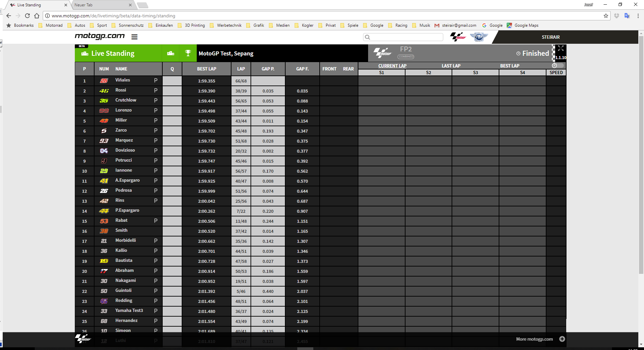
Task: Click the podium standings icon button
Action: (x=171, y=53)
